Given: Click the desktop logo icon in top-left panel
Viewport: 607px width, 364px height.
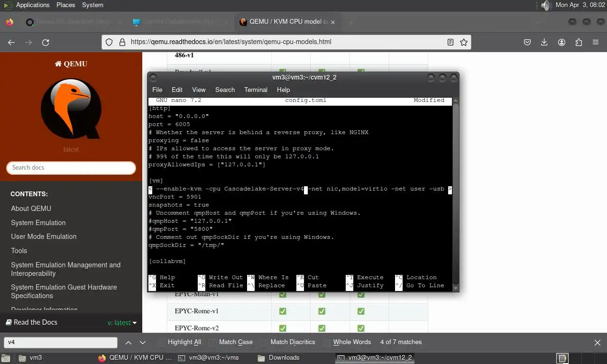Looking at the screenshot, I should tap(8, 5).
